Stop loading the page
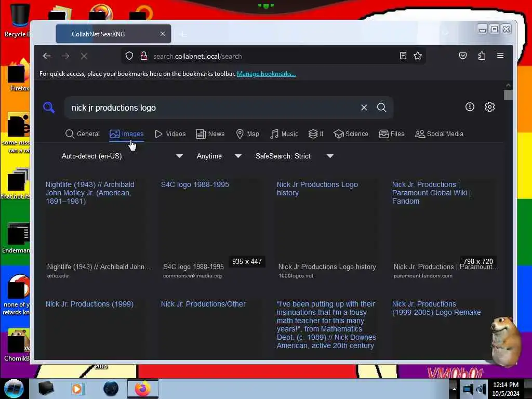 coord(84,56)
